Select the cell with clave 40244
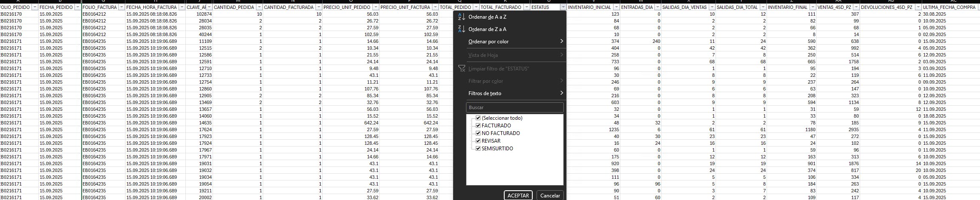This screenshot has height=200, width=980. click(x=199, y=34)
